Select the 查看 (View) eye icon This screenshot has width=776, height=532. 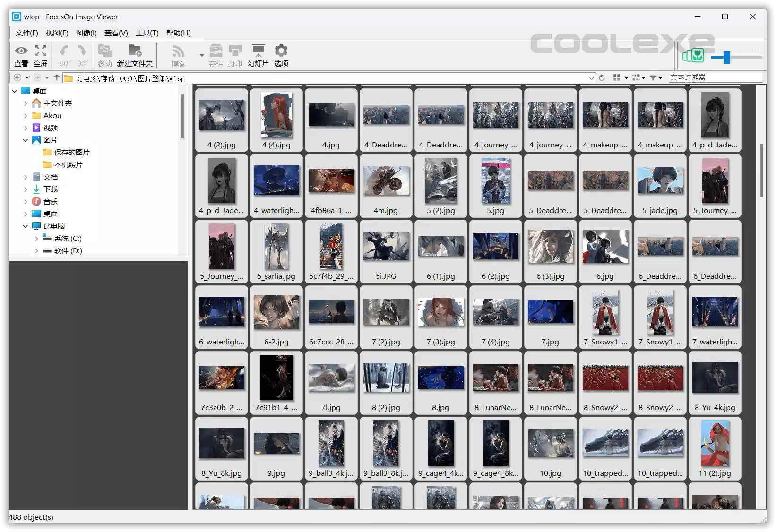(x=21, y=54)
